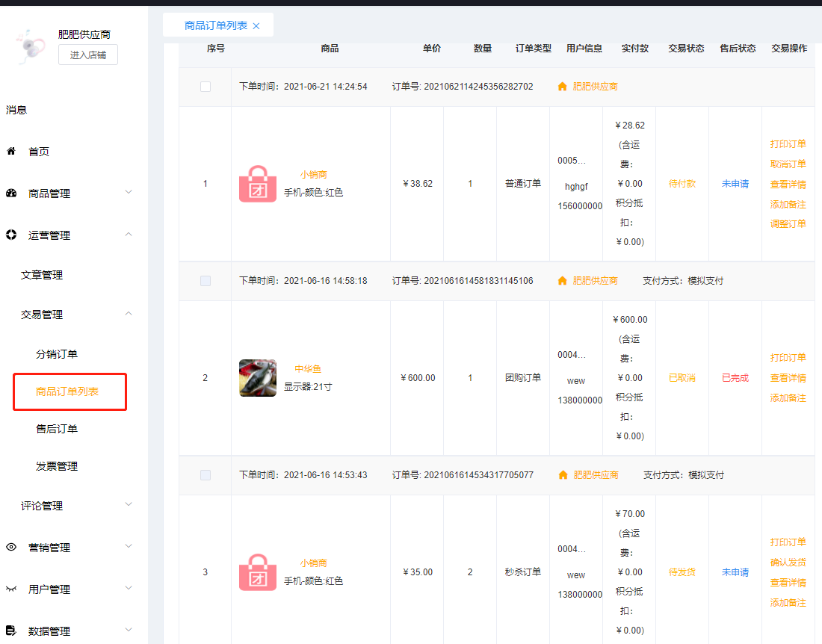This screenshot has width=822, height=644.
Task: Open 售后订单 in the sidebar
Action: tap(57, 429)
